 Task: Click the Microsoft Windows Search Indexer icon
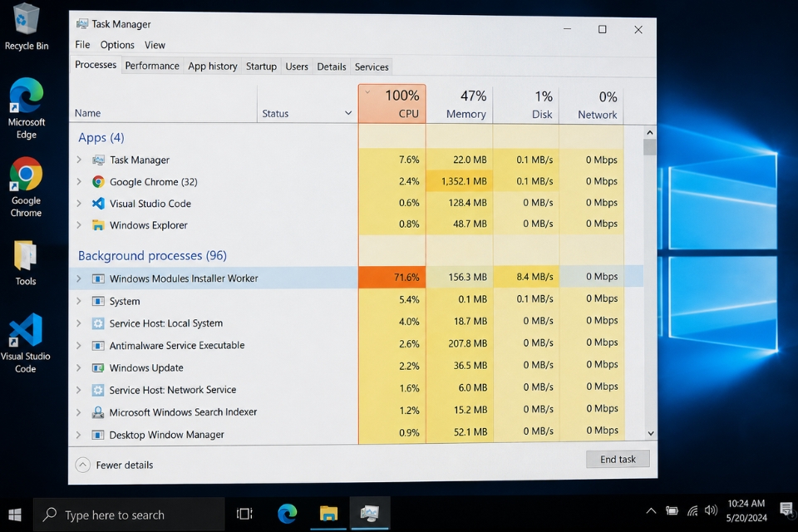(98, 412)
